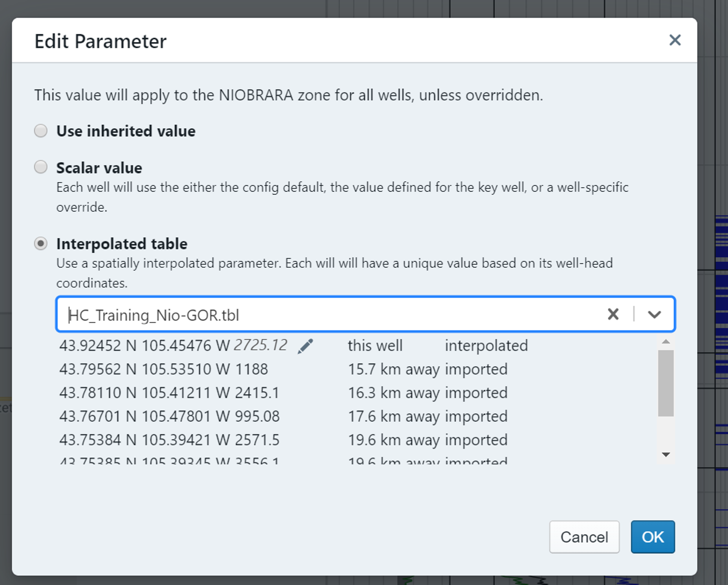The height and width of the screenshot is (585, 728).
Task: Edit the interpolated 2725.12 value with pencil
Action: coord(305,346)
